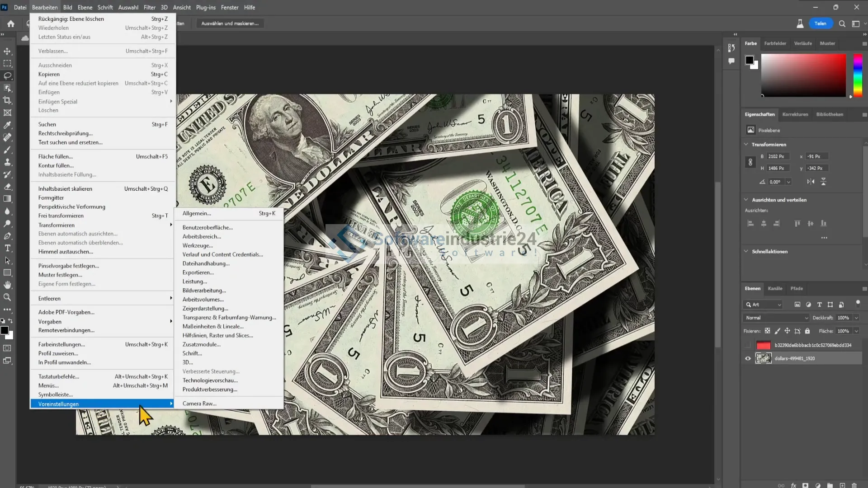Image resolution: width=868 pixels, height=488 pixels.
Task: Collapse the Ausrichten und verteilen section
Action: (x=746, y=200)
